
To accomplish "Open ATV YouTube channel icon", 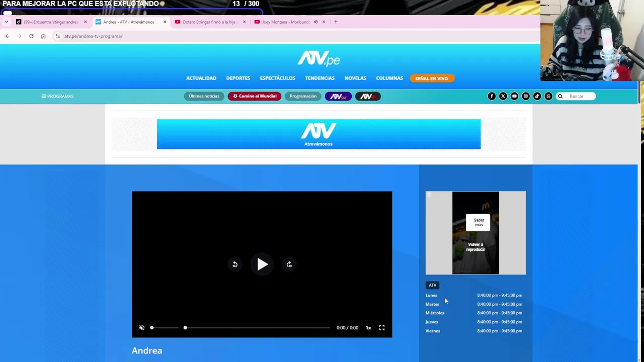I will (x=514, y=96).
